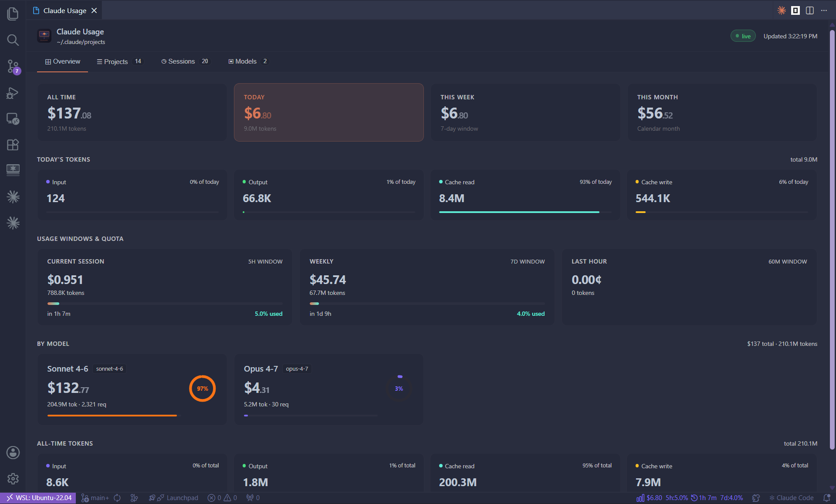Image resolution: width=836 pixels, height=504 pixels.
Task: Split the editor to the right
Action: (810, 10)
